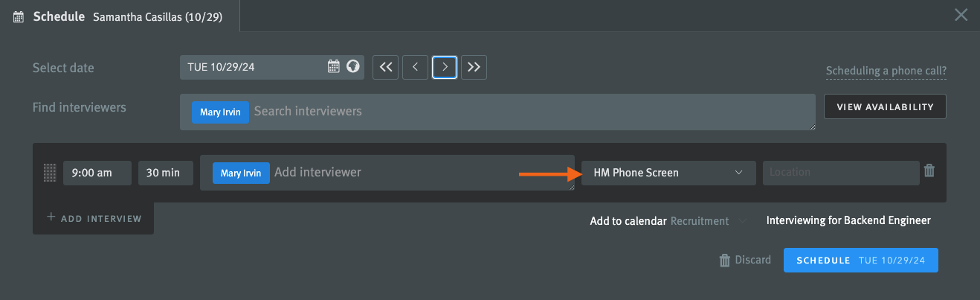The height and width of the screenshot is (300, 980).
Task: Open the calendar date picker icon
Action: (334, 67)
